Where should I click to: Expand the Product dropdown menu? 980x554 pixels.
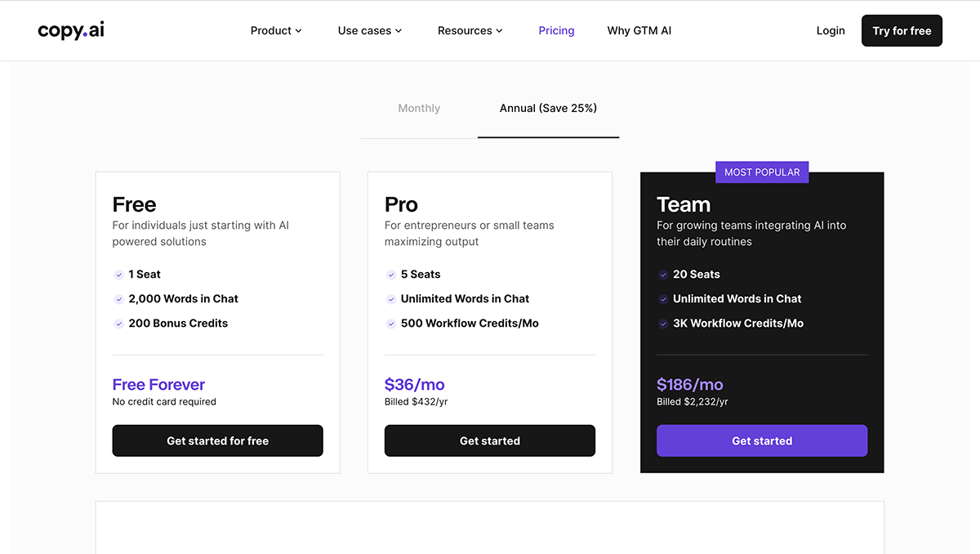tap(276, 31)
